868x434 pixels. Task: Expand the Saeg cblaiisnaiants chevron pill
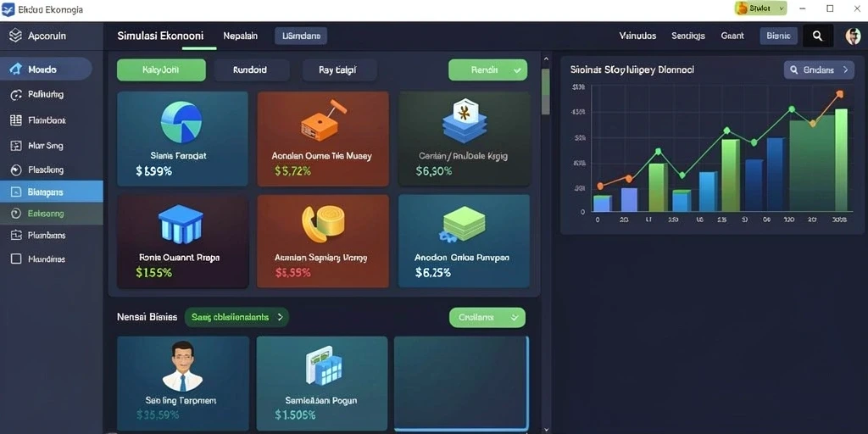point(236,317)
